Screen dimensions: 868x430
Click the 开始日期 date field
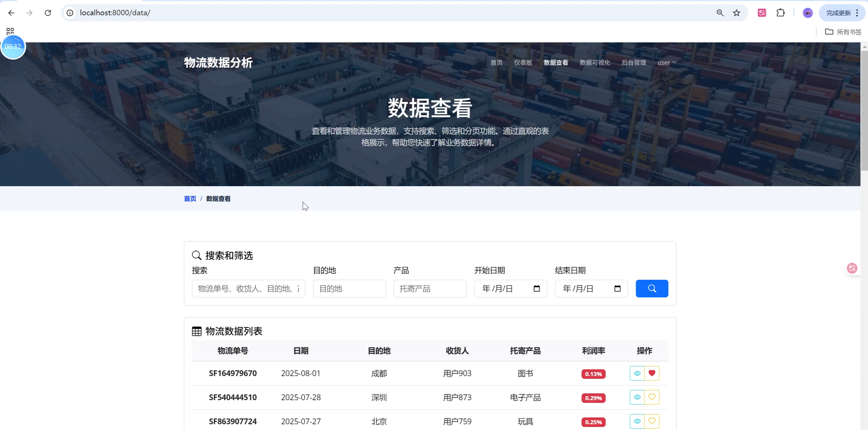pyautogui.click(x=510, y=289)
